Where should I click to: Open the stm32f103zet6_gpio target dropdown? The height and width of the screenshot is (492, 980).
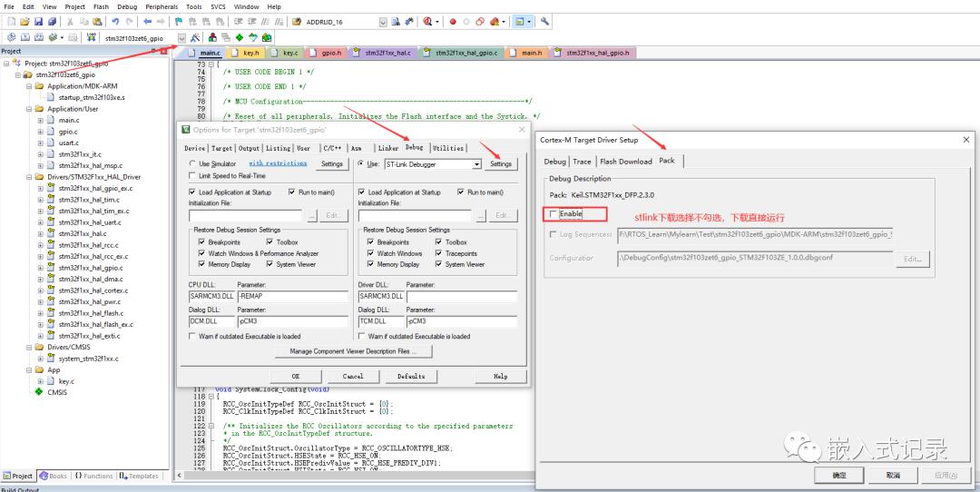181,38
